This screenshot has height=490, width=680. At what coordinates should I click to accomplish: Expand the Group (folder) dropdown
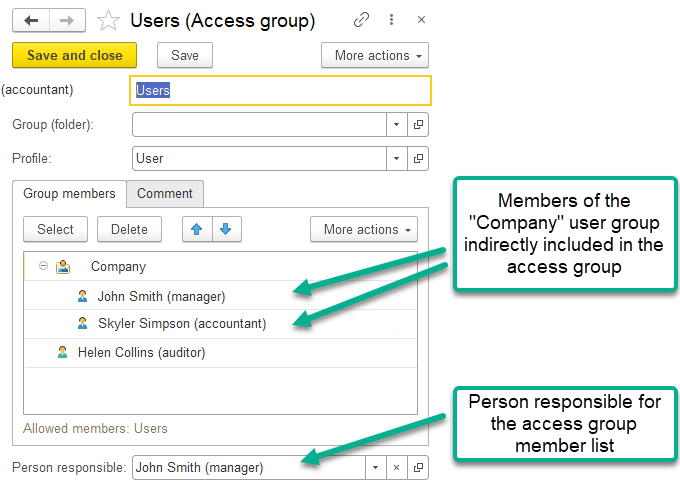(397, 125)
